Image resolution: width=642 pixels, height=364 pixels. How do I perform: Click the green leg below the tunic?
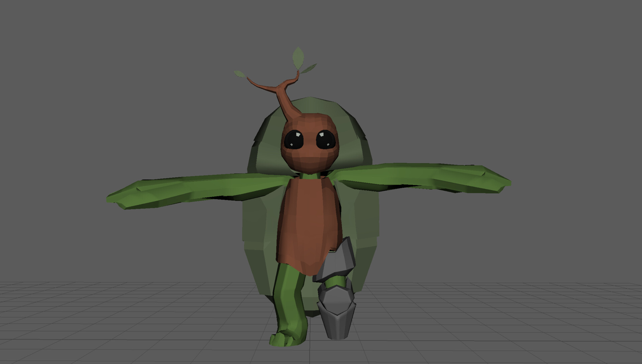click(x=288, y=294)
